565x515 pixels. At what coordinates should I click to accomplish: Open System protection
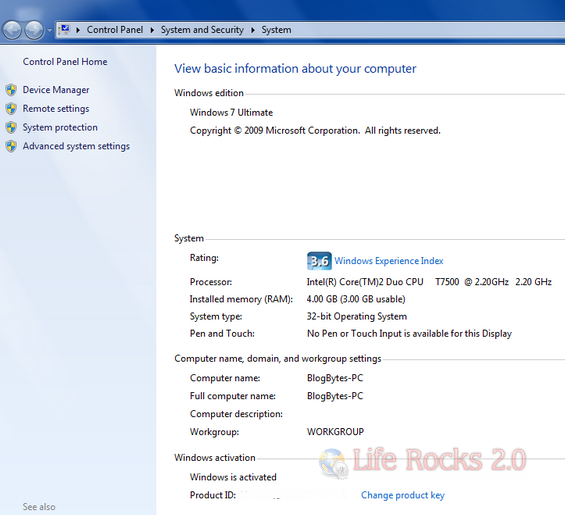(x=60, y=127)
